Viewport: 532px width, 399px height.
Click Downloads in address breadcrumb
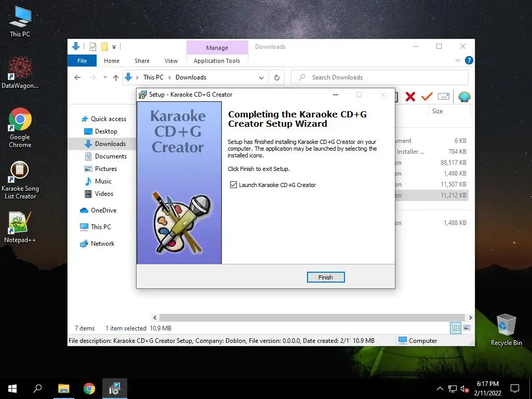[191, 77]
